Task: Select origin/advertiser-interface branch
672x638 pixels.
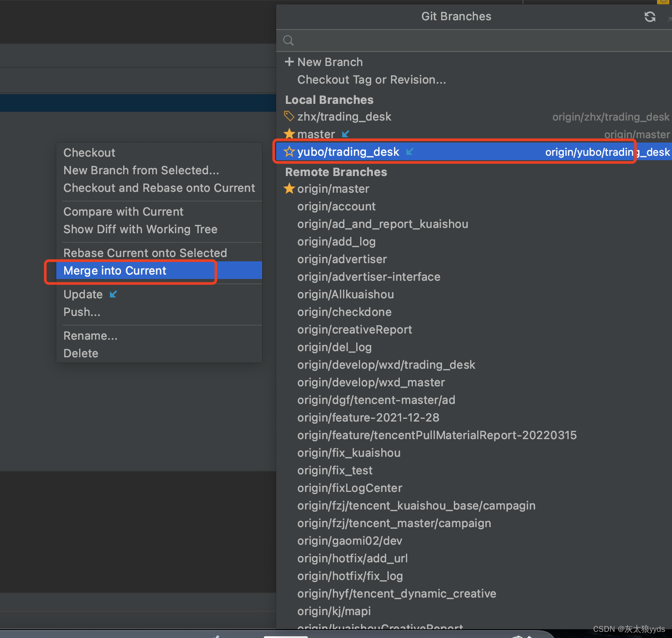Action: [369, 277]
